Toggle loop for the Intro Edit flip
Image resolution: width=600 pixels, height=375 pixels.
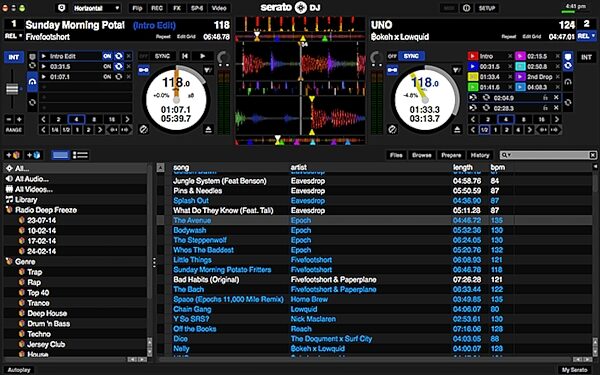(119, 56)
